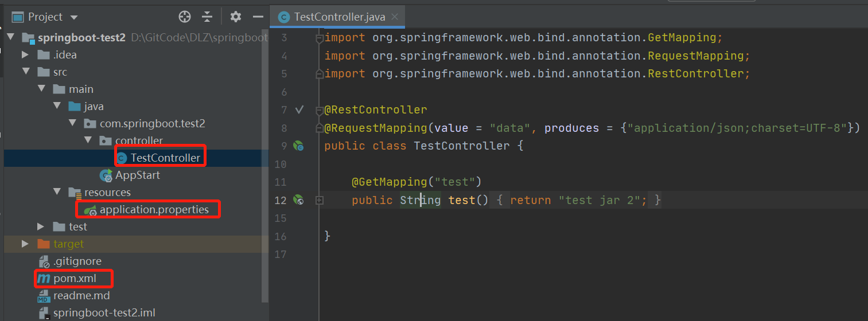Click the class gutter icon beside TestController declaration
Image resolution: width=868 pixels, height=321 pixels.
[x=298, y=146]
